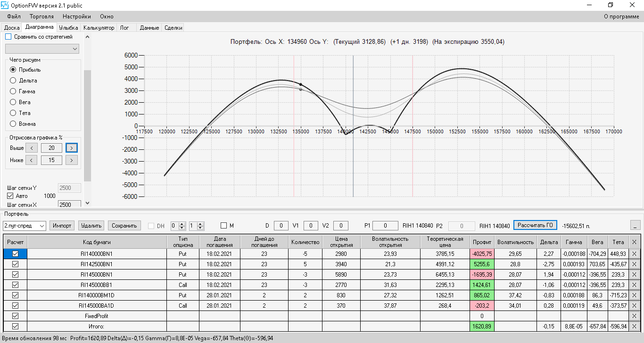Remove the RI142500BN1 row with its X icon

coord(634,264)
